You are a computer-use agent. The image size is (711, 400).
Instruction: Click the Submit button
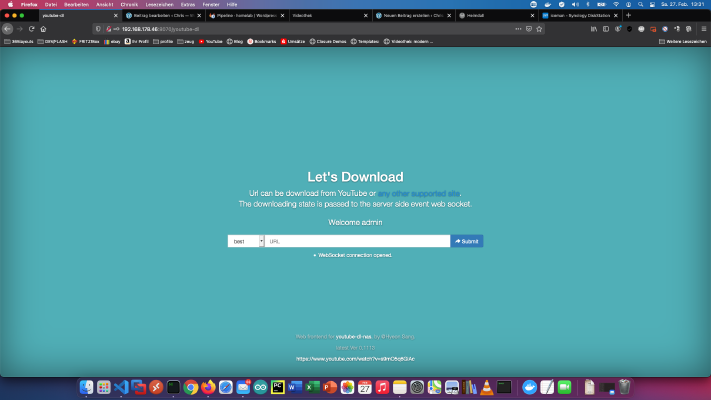[467, 241]
